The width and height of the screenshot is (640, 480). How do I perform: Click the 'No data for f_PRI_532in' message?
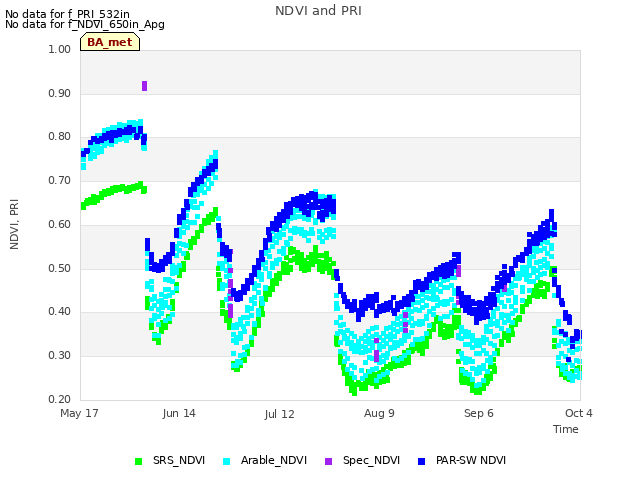coord(67,14)
